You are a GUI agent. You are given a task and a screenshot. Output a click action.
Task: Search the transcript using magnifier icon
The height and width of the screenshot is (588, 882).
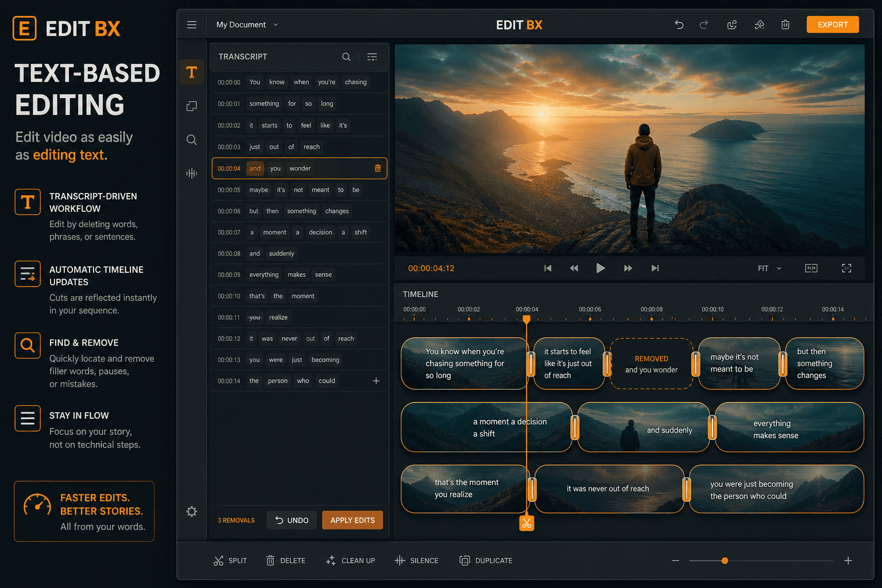pyautogui.click(x=346, y=57)
